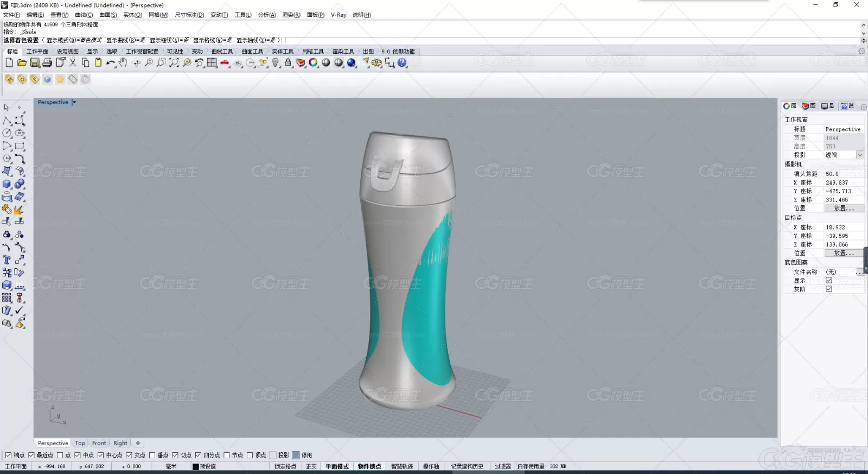This screenshot has width=868, height=474.
Task: Click the padlock lock objects icon
Action: click(x=288, y=63)
